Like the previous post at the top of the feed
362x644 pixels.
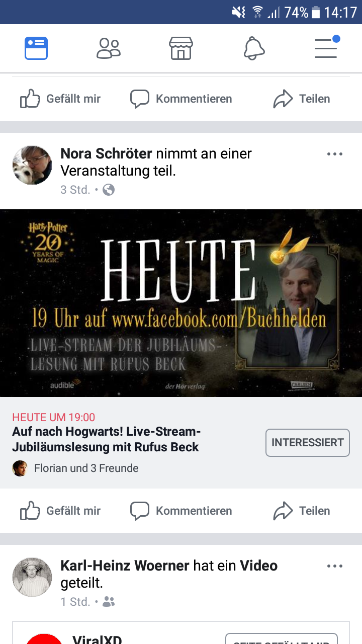(60, 99)
